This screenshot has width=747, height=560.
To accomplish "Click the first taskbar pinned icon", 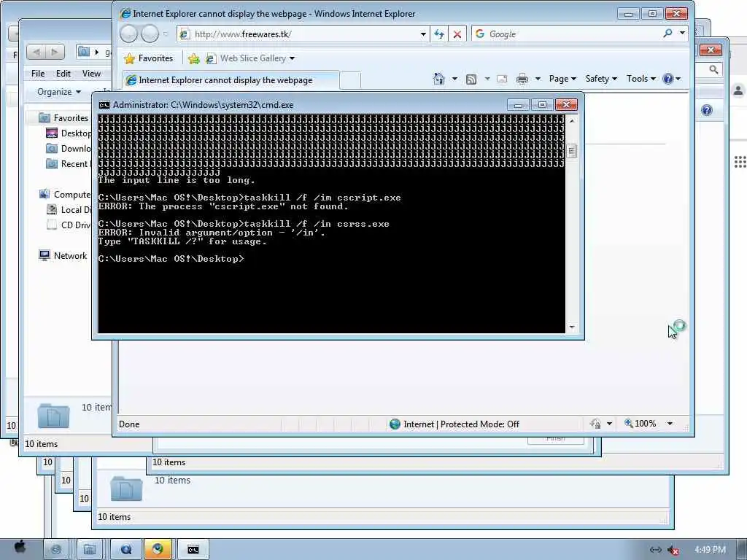I will [x=55, y=550].
